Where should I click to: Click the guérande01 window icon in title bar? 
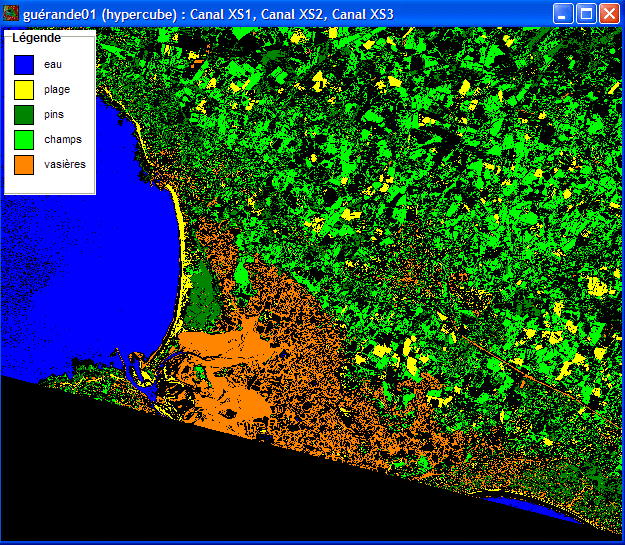click(11, 13)
